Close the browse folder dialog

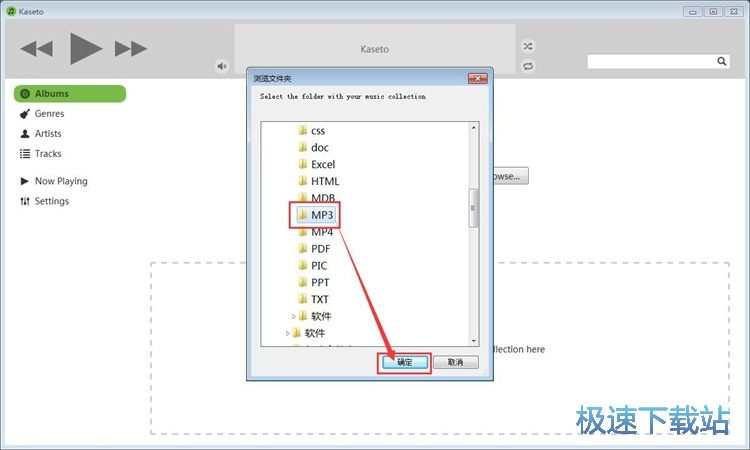point(477,78)
